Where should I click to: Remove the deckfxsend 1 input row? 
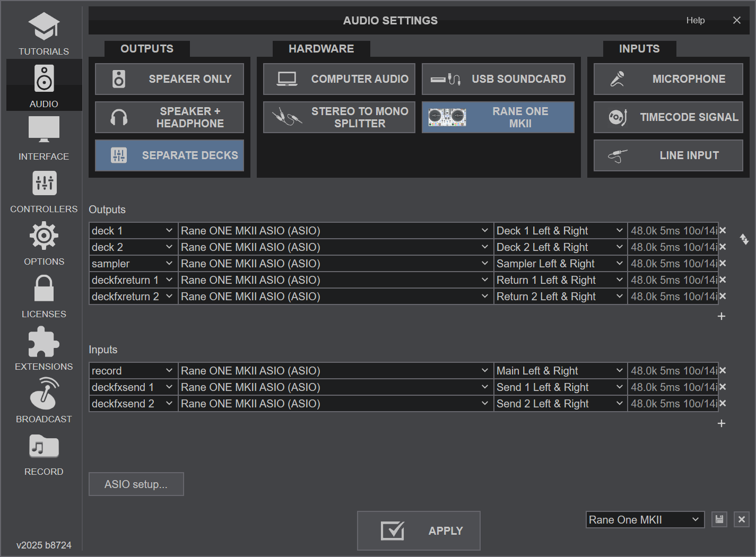tap(723, 387)
